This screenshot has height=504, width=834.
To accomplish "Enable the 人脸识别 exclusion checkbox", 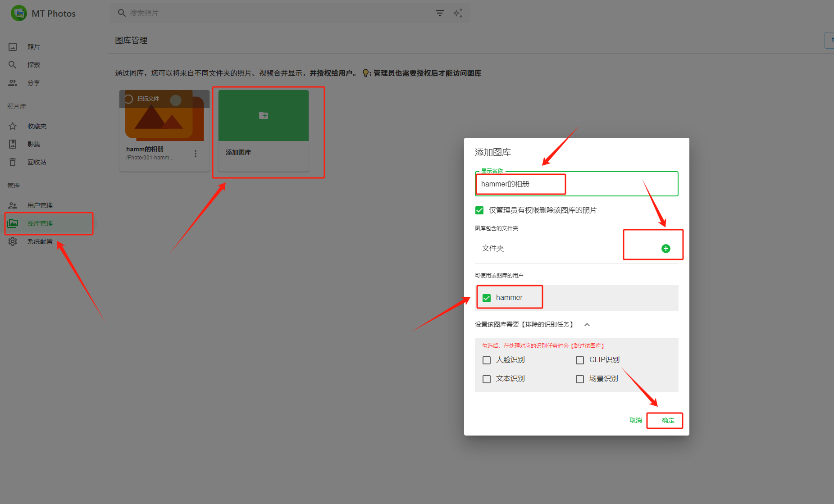I will pyautogui.click(x=487, y=360).
